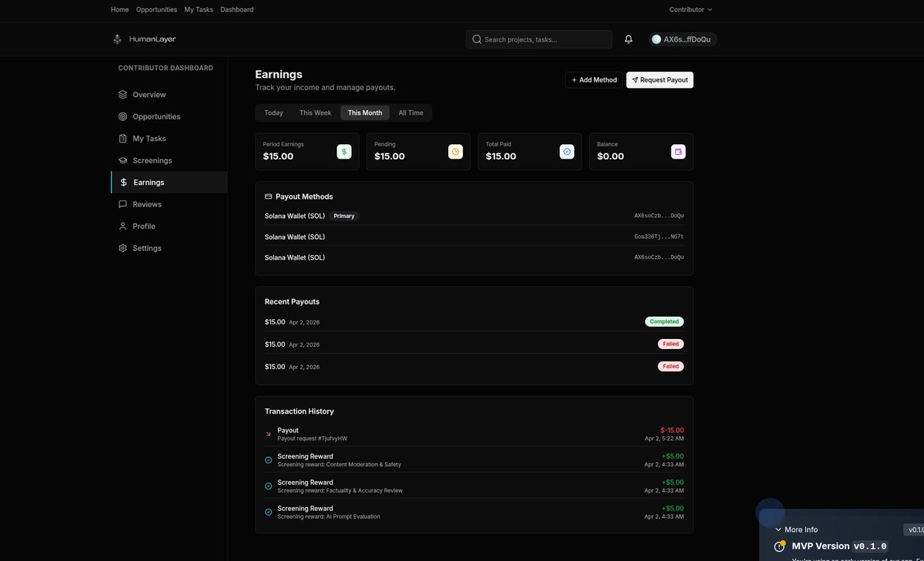Click the Add Method button
Viewport: 924px width, 561px height.
click(x=594, y=80)
